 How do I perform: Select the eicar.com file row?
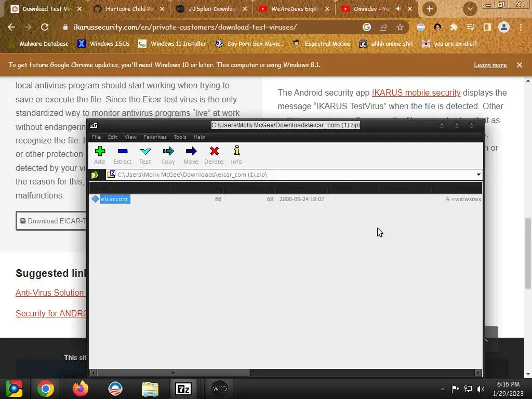[286, 199]
